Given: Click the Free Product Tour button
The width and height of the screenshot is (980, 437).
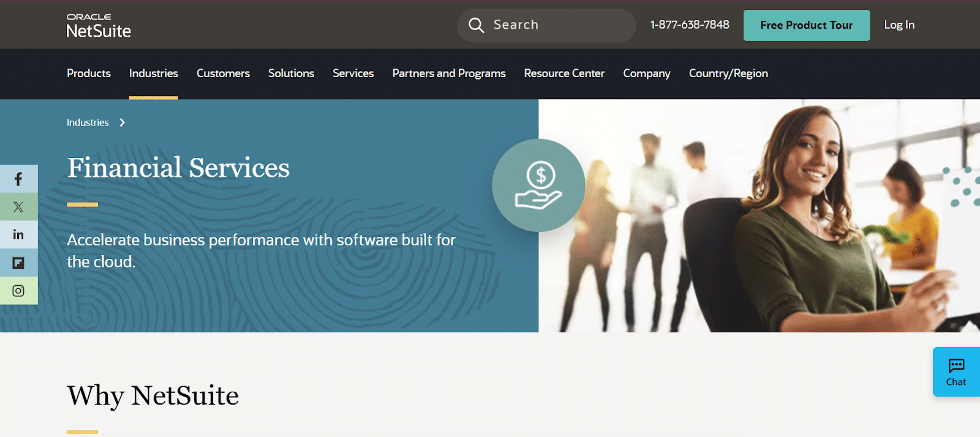Looking at the screenshot, I should coord(806,25).
